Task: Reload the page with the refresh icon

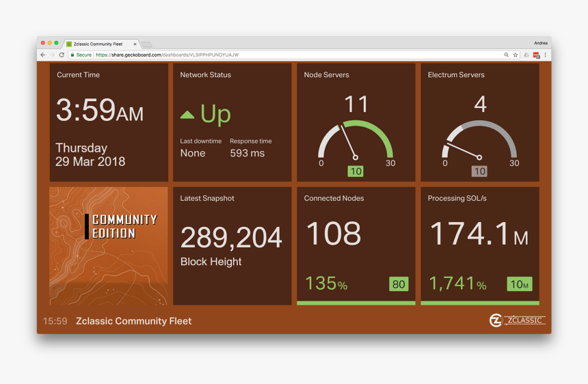Action: (62, 55)
